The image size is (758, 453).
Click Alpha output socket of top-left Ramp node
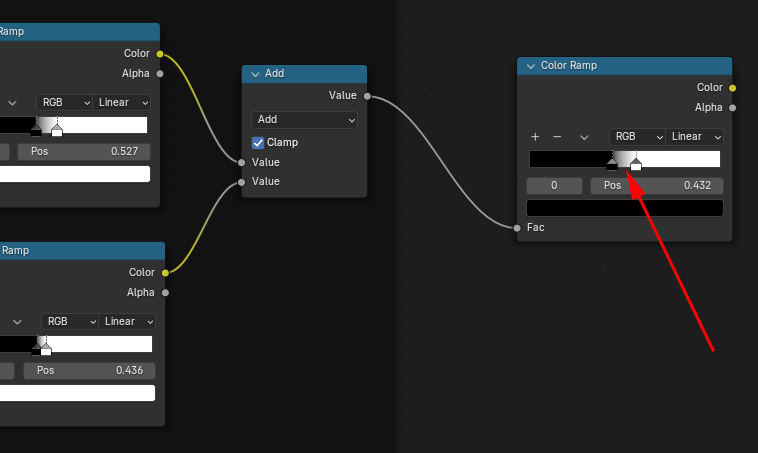coord(160,74)
